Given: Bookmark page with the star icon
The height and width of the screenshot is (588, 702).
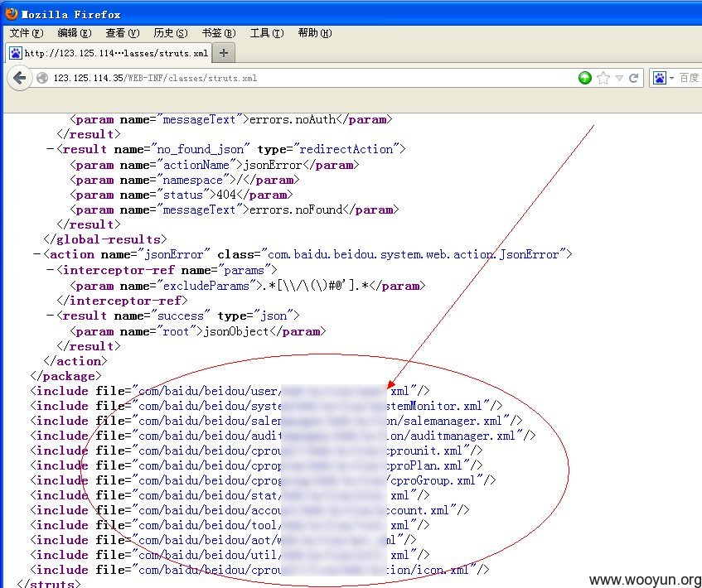Looking at the screenshot, I should (x=603, y=79).
